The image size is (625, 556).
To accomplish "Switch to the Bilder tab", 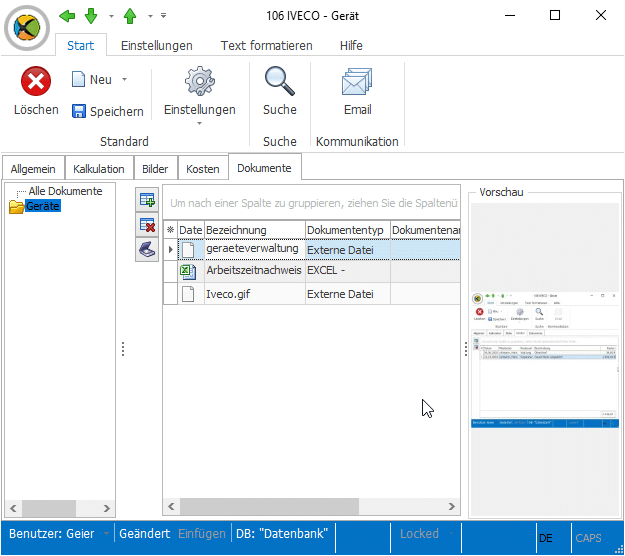I will pos(155,169).
